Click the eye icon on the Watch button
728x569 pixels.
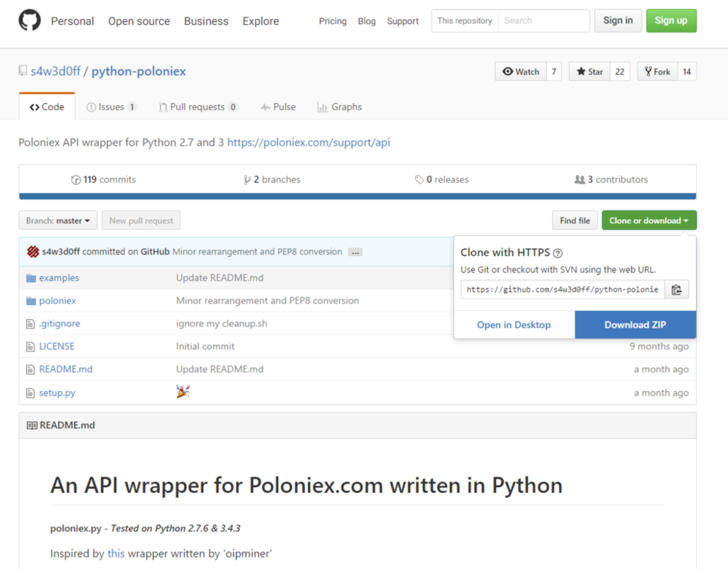click(x=509, y=71)
